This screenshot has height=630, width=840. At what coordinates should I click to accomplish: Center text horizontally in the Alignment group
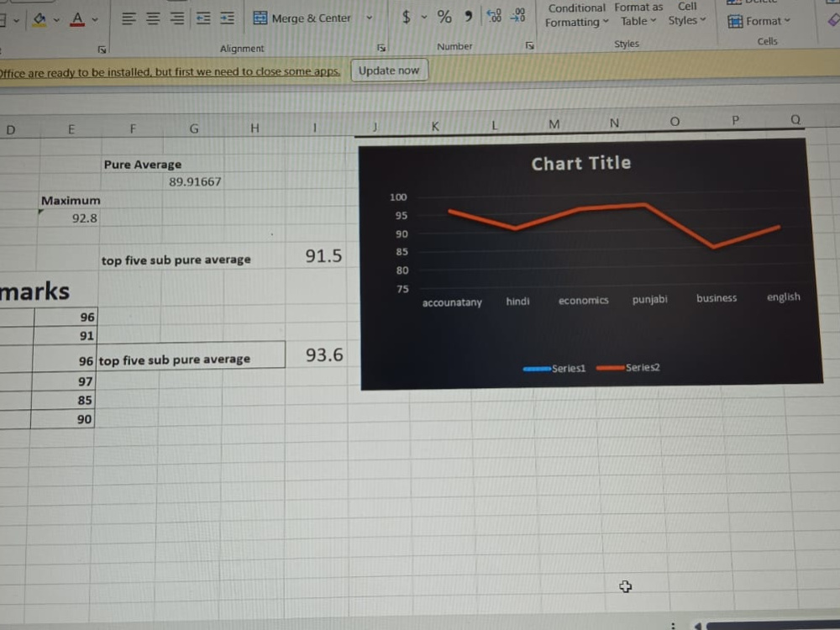point(153,18)
